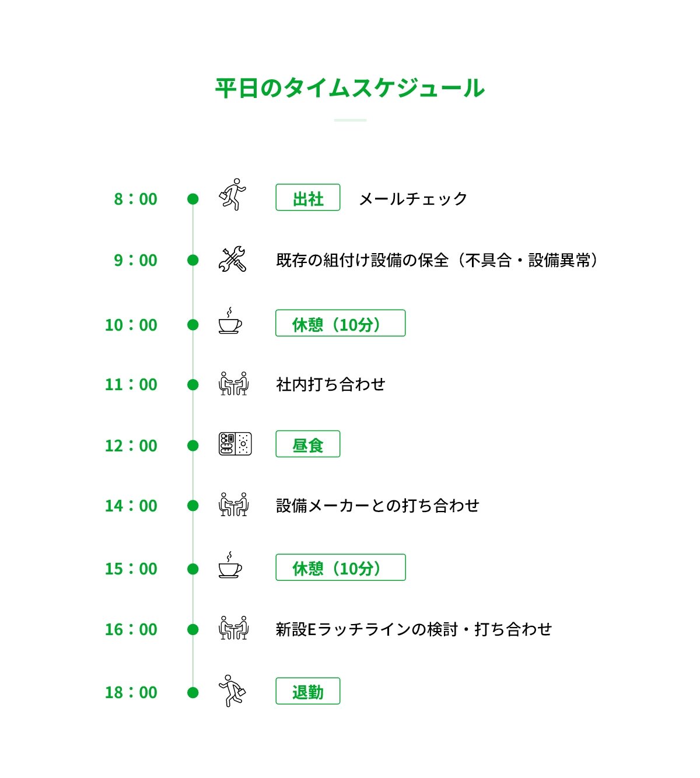The image size is (700, 778).
Task: Click the meeting icon beside 社内打ち合わせ
Action: 233,383
